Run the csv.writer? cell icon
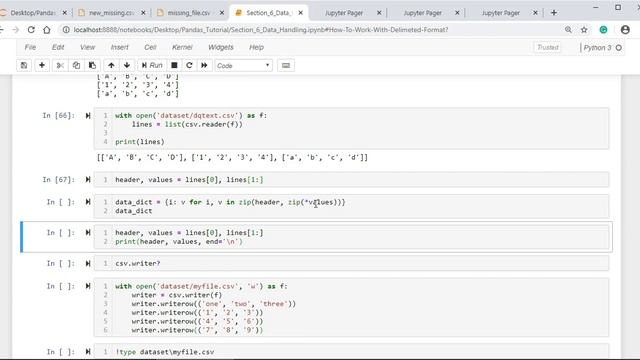 [88, 264]
